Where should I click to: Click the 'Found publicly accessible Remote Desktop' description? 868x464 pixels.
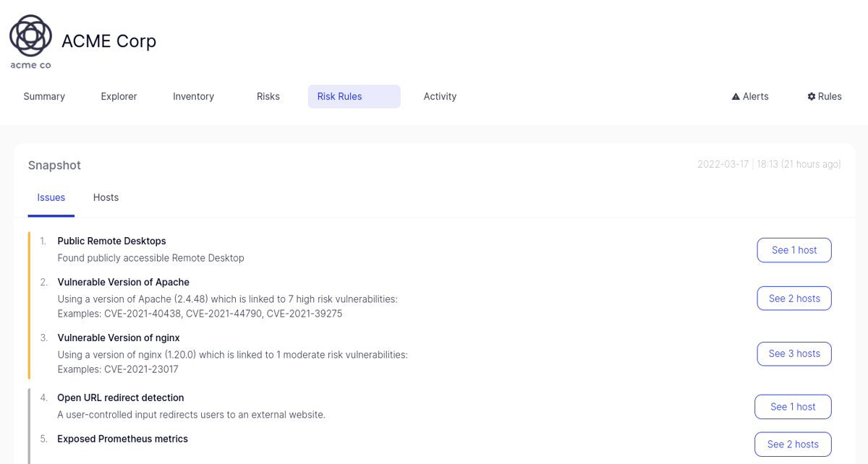[x=150, y=258]
